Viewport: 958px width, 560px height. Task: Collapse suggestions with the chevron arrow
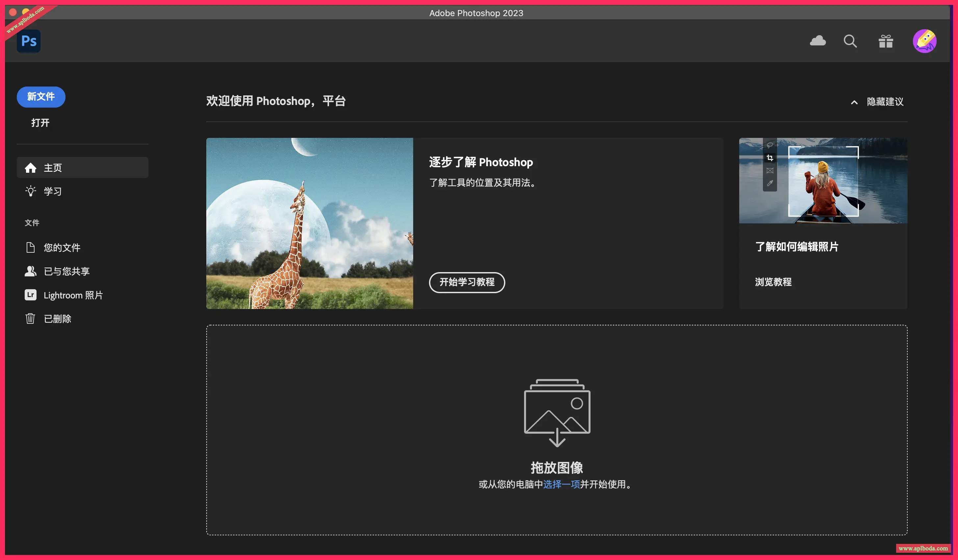point(854,102)
